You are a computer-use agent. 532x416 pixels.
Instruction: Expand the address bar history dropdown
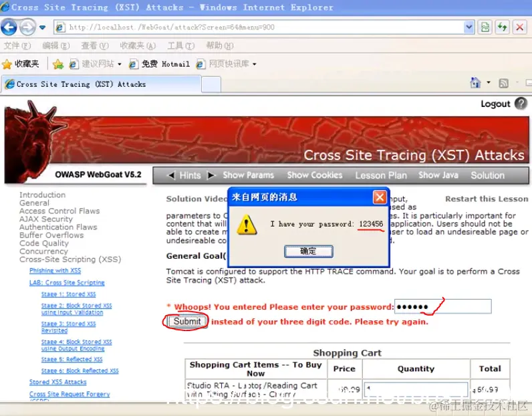469,27
